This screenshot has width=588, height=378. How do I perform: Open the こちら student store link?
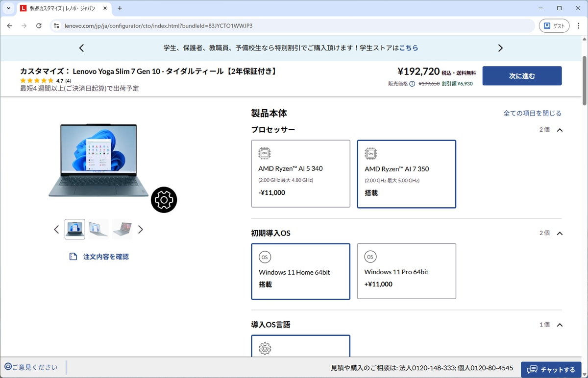point(409,47)
